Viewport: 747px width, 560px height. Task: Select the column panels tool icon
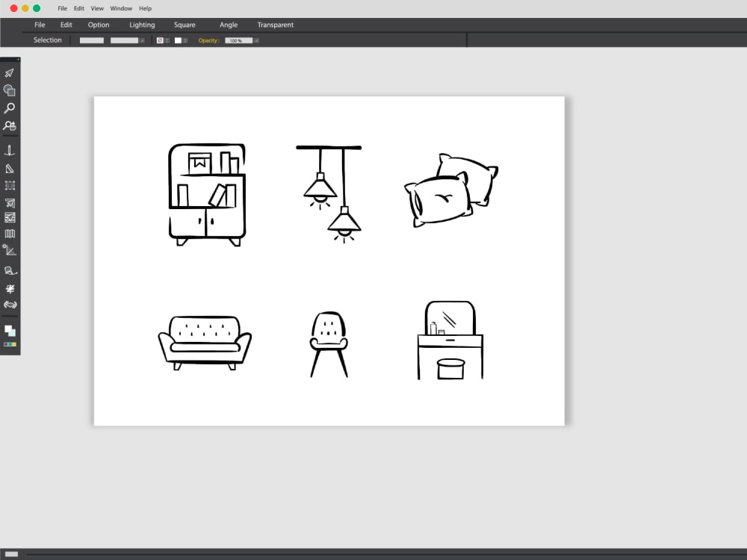[x=10, y=233]
